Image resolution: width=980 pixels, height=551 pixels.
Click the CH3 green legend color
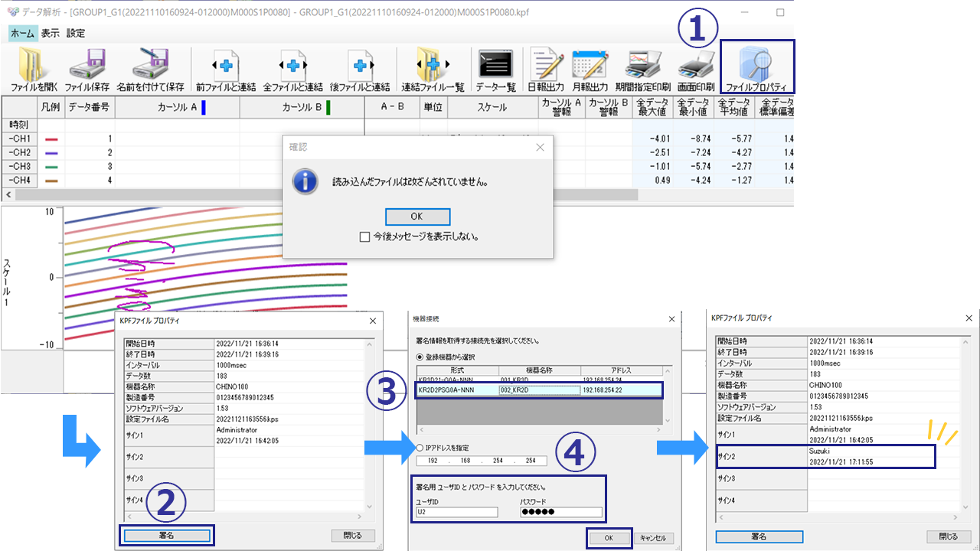pos(52,167)
